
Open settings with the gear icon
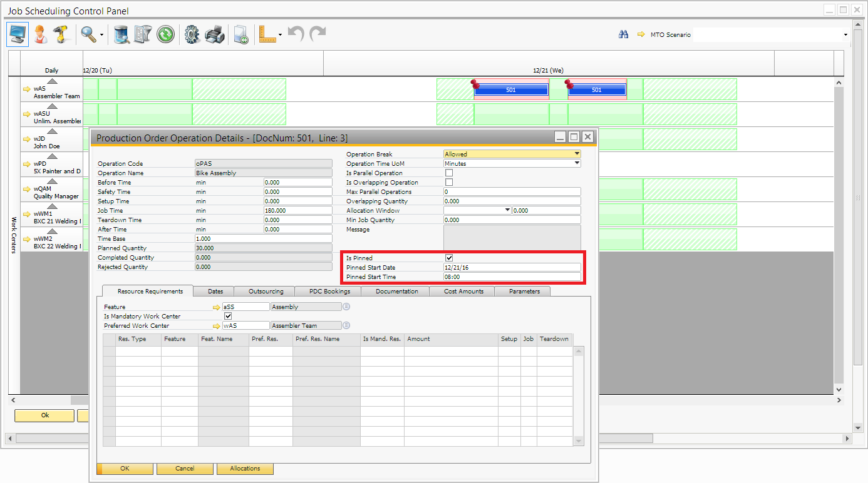(192, 34)
